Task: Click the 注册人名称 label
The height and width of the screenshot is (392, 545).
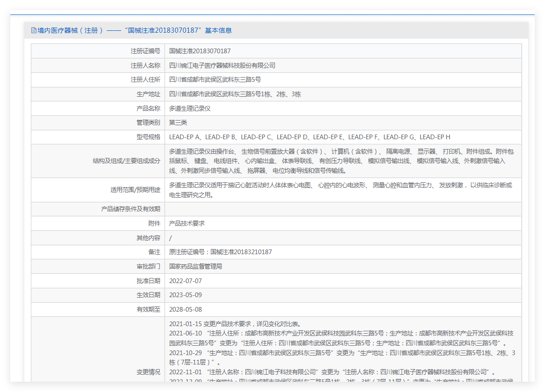Action: point(145,66)
